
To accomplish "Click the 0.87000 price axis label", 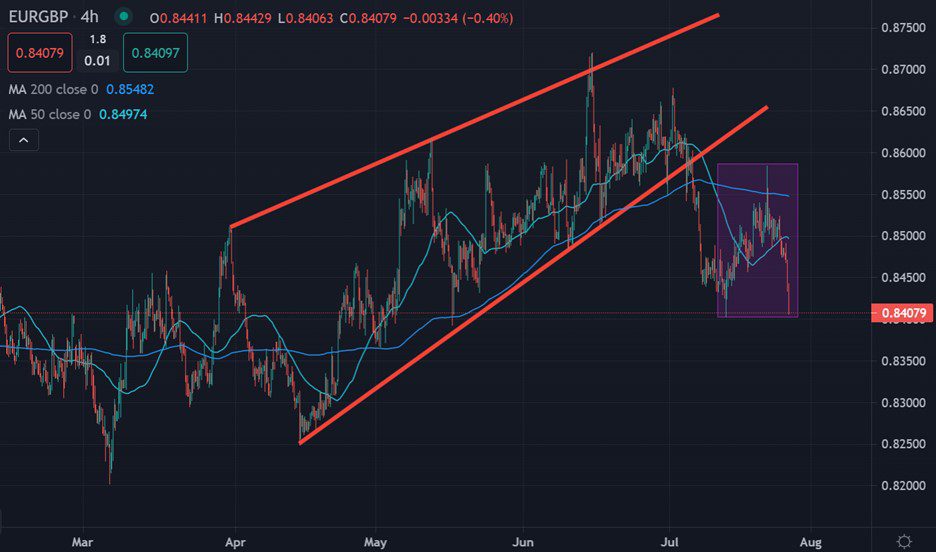I will pyautogui.click(x=903, y=69).
